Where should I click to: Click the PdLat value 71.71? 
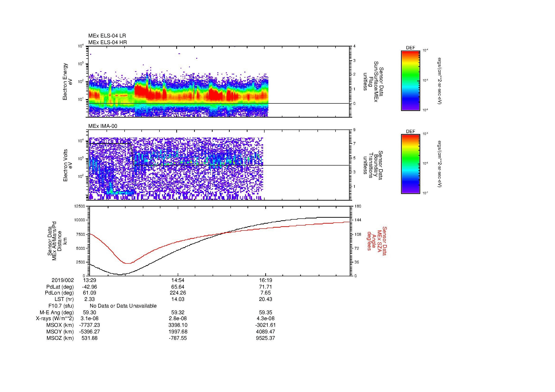[x=266, y=287]
